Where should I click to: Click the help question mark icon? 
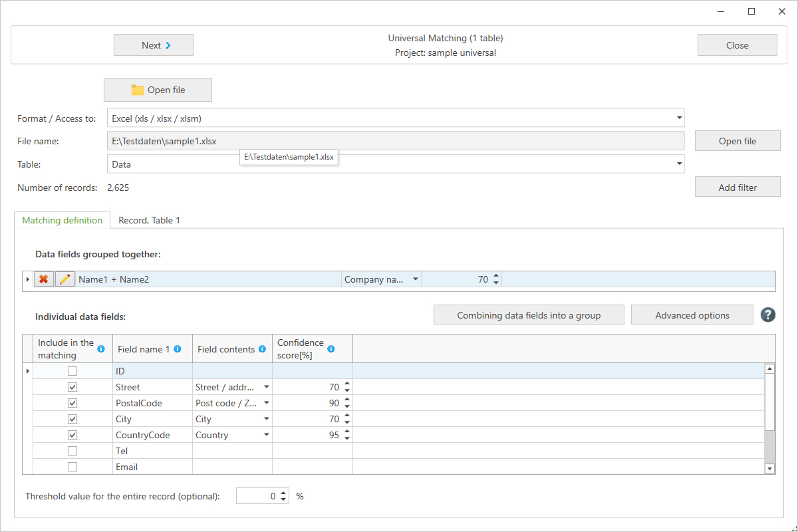(x=768, y=315)
